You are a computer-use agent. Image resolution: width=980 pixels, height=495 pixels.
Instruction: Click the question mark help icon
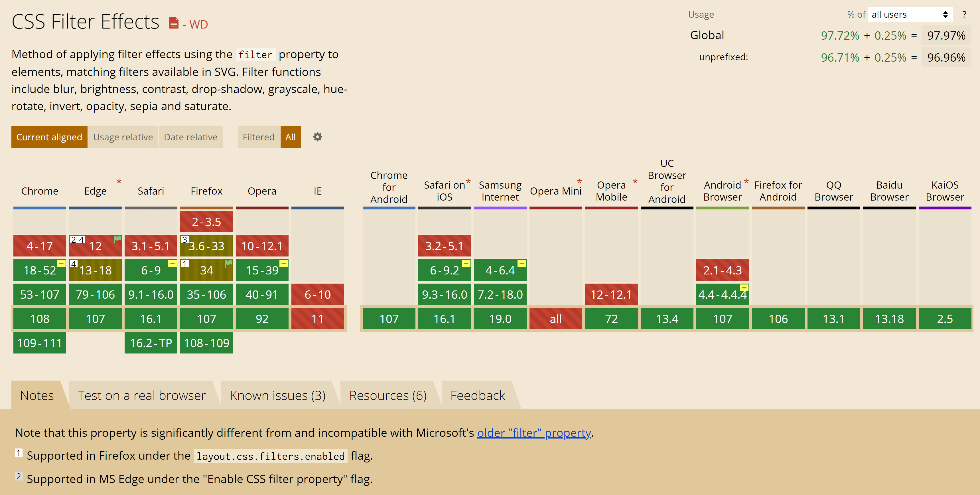pyautogui.click(x=964, y=15)
